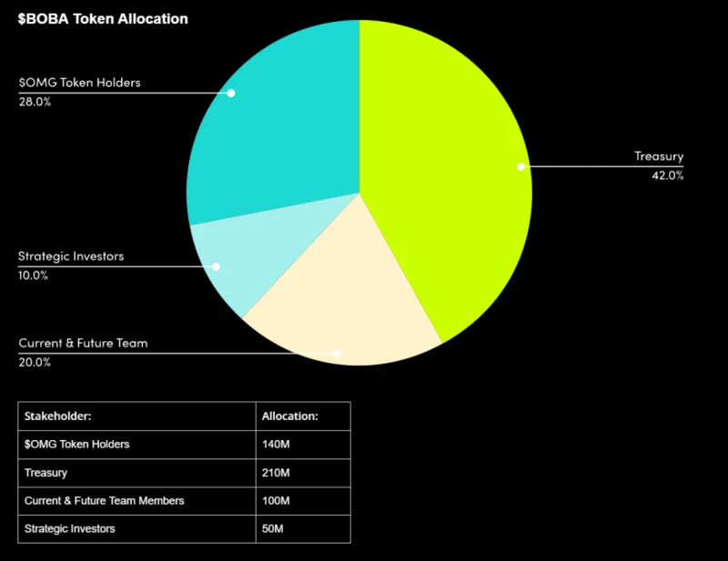Select the 50M Strategic Investors allocation cell
The height and width of the screenshot is (561, 728).
pos(303,529)
